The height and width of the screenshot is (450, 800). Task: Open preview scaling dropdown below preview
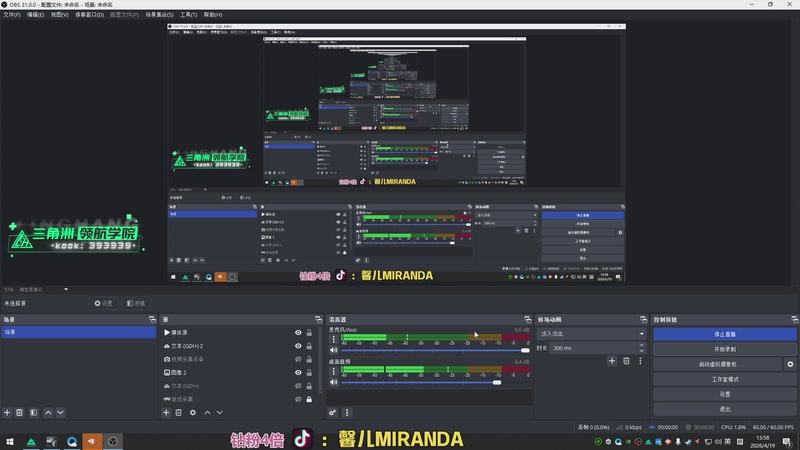(66, 289)
